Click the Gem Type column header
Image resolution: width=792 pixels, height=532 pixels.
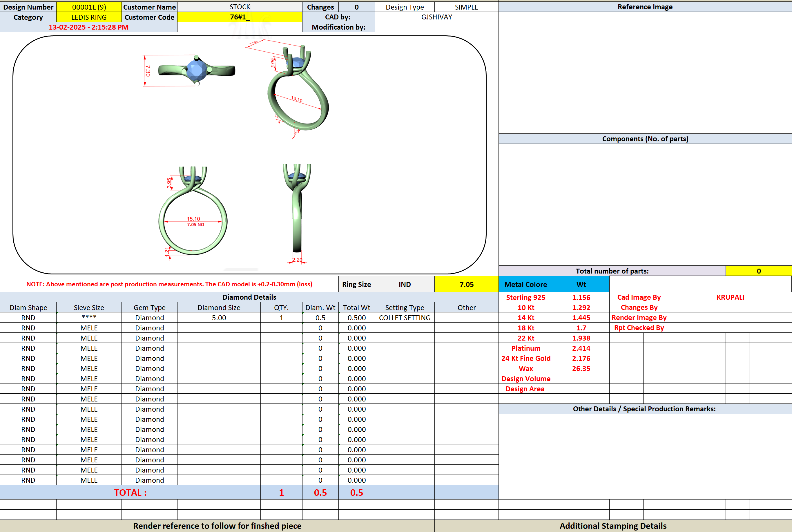click(x=149, y=307)
